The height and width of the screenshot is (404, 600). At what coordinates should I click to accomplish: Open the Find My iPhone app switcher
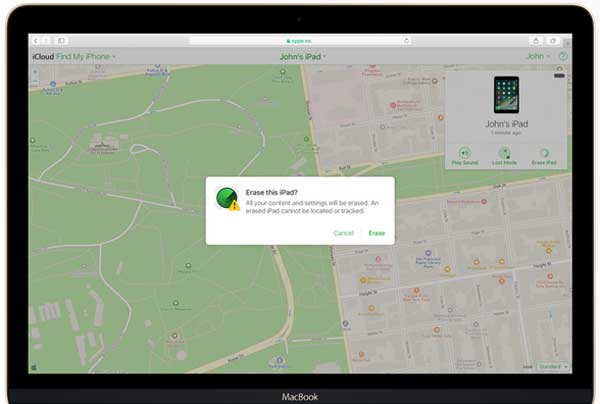click(x=85, y=57)
